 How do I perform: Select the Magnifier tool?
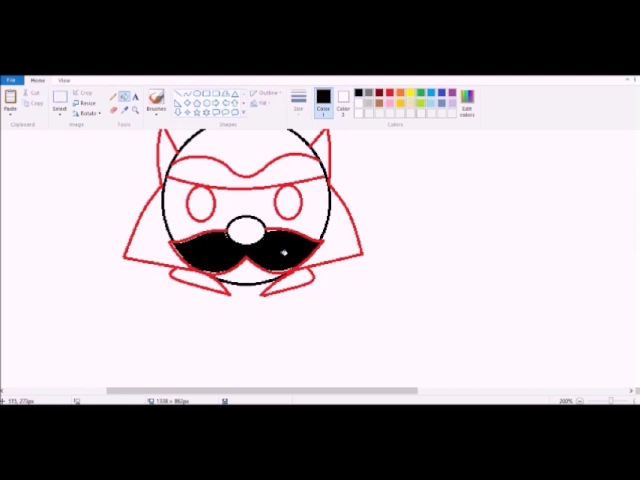(135, 109)
